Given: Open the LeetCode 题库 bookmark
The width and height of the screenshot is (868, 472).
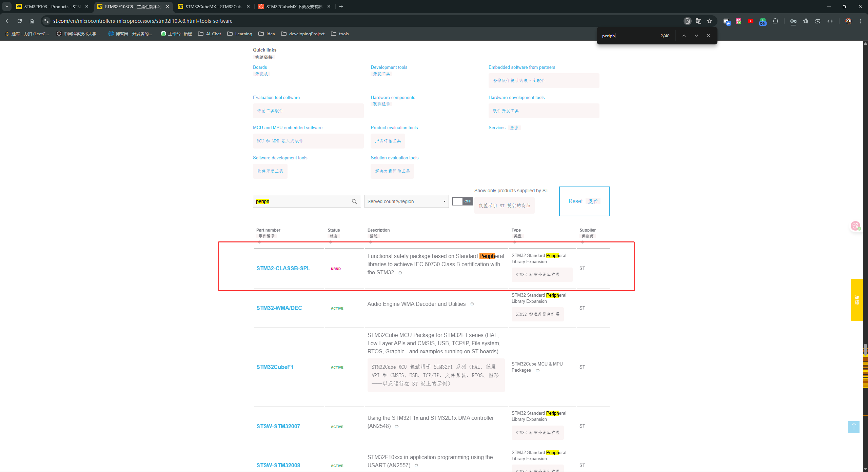Looking at the screenshot, I should [x=27, y=34].
